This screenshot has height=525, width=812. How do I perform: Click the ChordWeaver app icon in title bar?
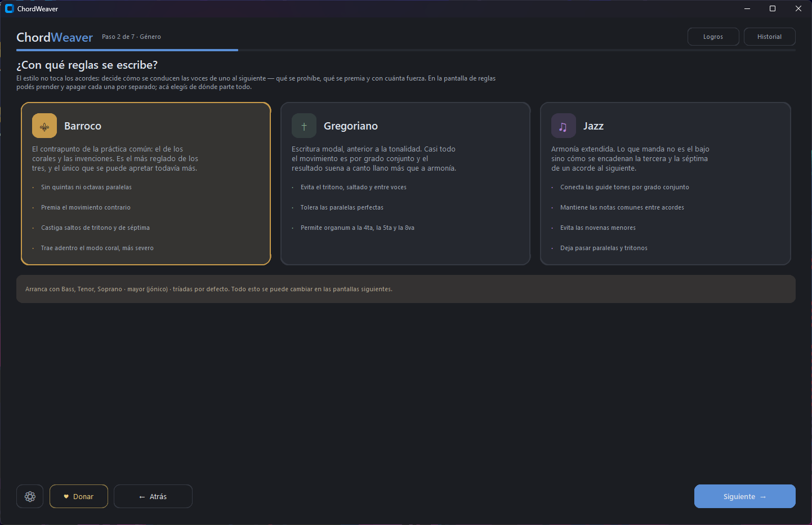click(9, 8)
